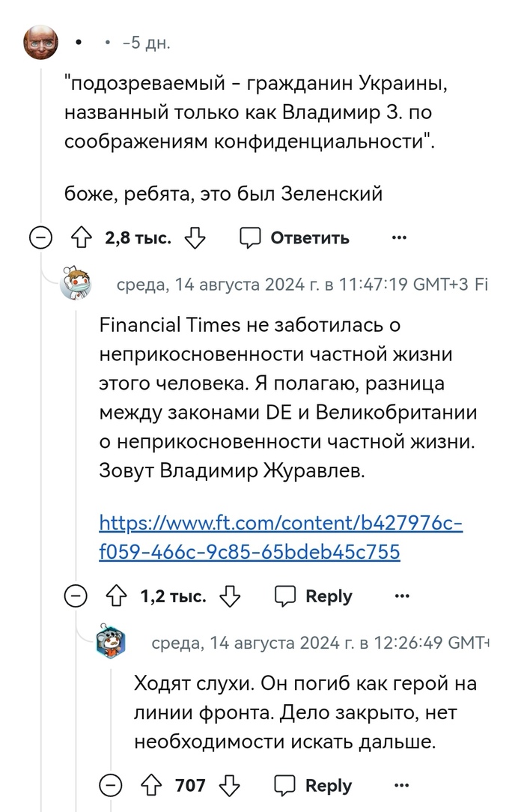Upvote the Financial Times comment
The image size is (524, 812).
pos(116,596)
